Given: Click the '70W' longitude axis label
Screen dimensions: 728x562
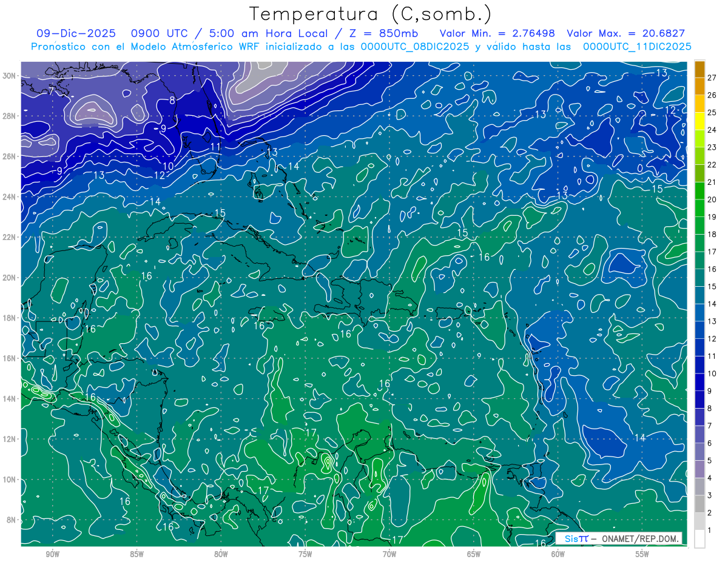Looking at the screenshot, I should click(389, 555).
